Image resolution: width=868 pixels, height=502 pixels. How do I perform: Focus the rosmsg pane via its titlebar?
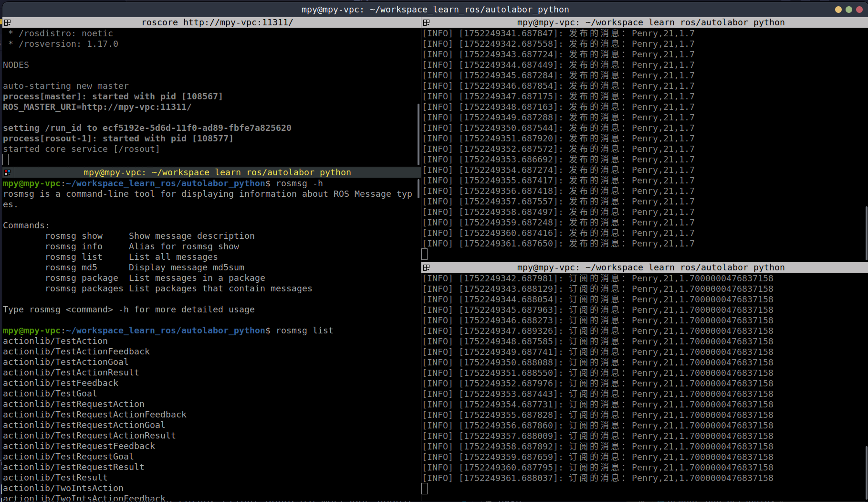coord(217,172)
